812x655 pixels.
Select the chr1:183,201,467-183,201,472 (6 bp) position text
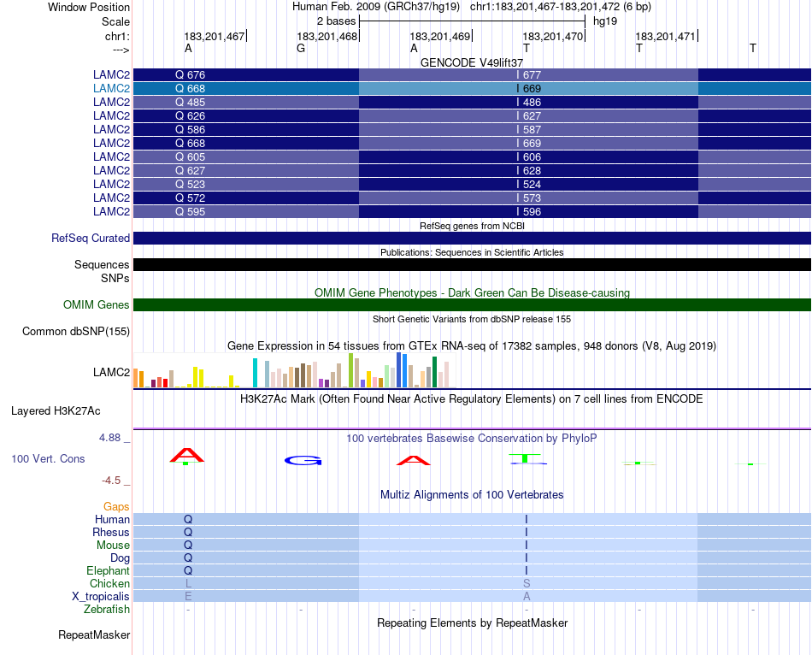[x=561, y=7]
